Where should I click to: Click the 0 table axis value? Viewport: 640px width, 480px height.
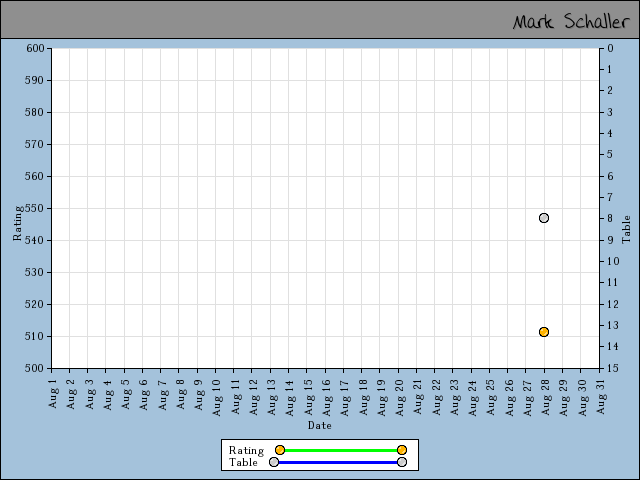610,48
